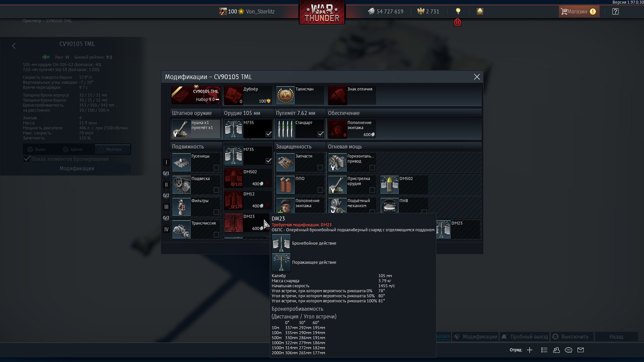Choose M735 in the open ammo dropdown
644x362 pixels.
click(249, 155)
